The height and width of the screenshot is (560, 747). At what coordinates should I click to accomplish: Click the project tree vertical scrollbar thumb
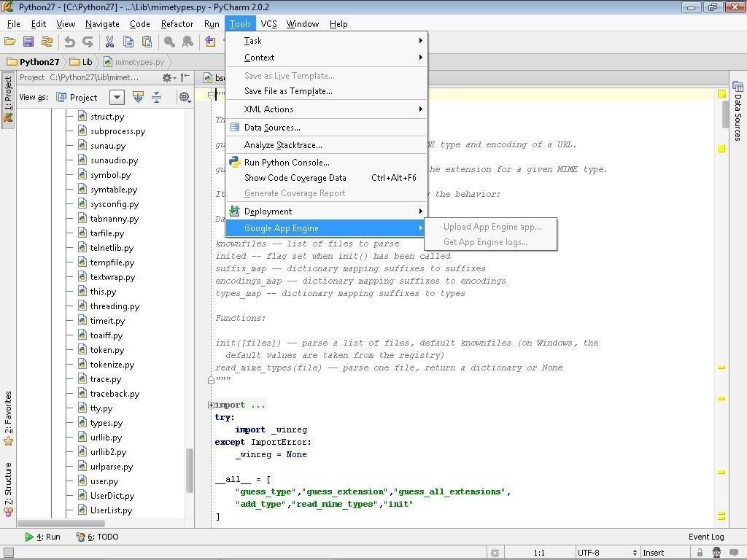[x=189, y=470]
